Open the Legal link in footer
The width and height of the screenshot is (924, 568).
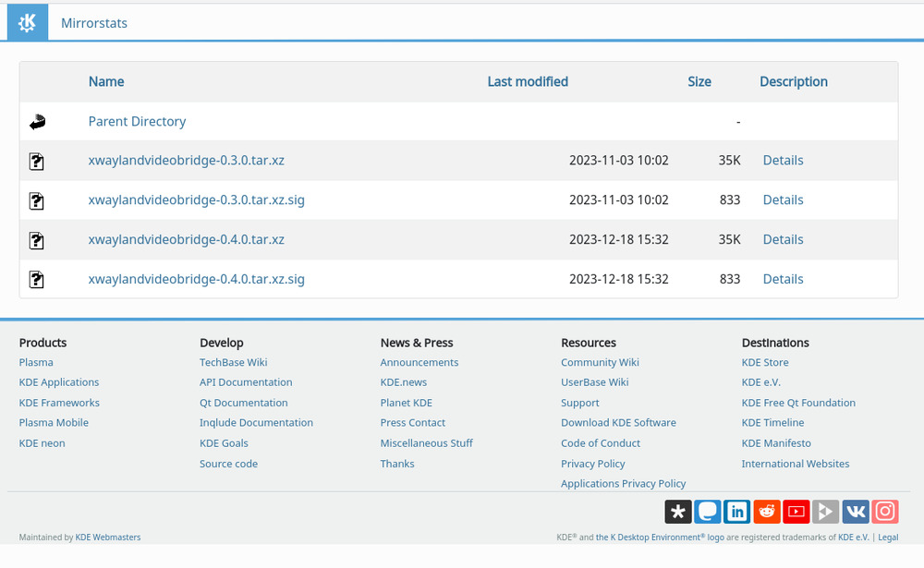click(888, 537)
